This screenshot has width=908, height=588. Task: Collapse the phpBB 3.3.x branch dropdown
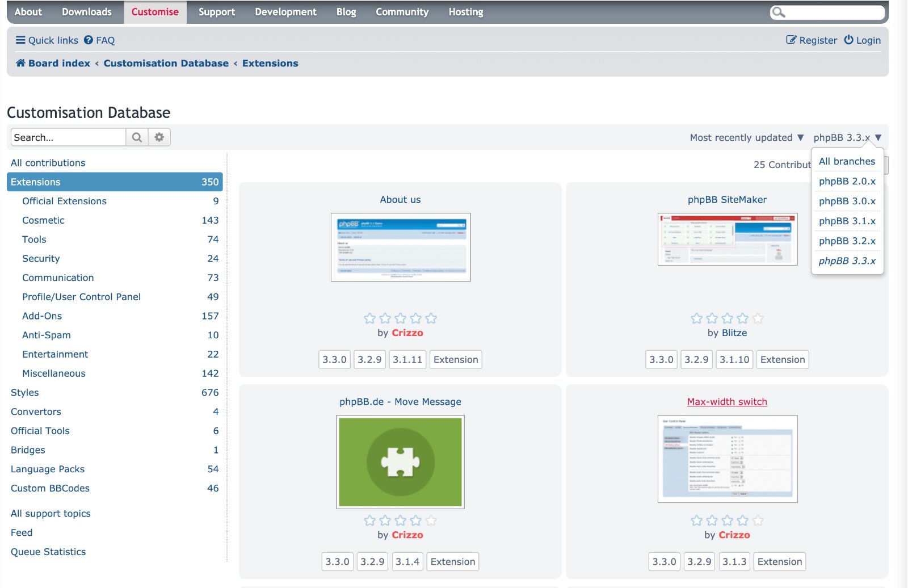[x=847, y=137]
